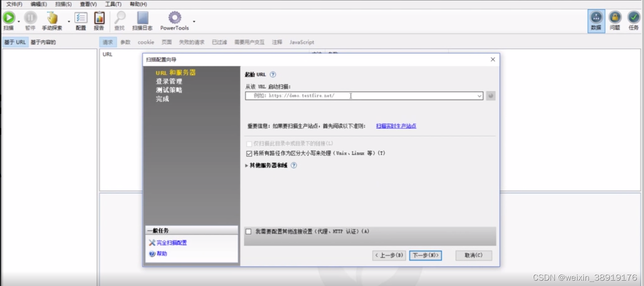Switch to 基于内容的 tab
644x286 pixels.
pyautogui.click(x=43, y=42)
